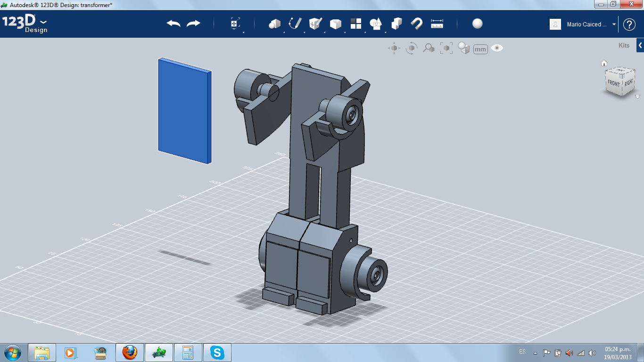Open the Pattern tool

[x=355, y=24]
